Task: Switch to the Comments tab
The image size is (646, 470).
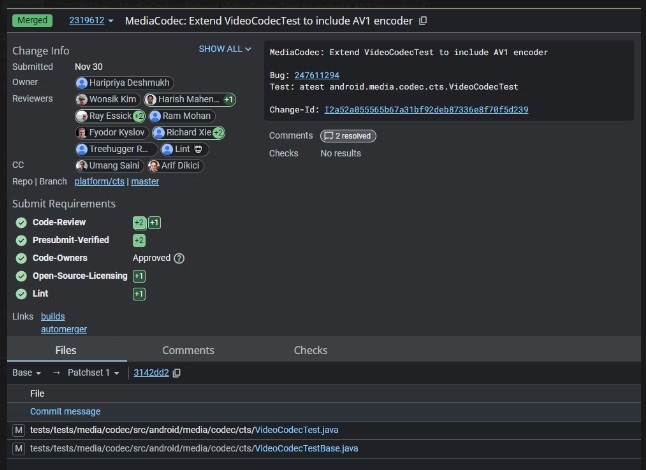Action: tap(188, 350)
